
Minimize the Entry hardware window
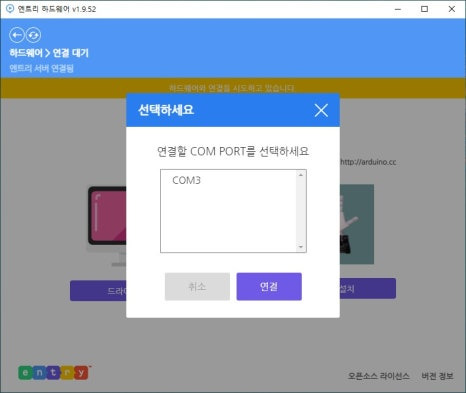pyautogui.click(x=398, y=9)
